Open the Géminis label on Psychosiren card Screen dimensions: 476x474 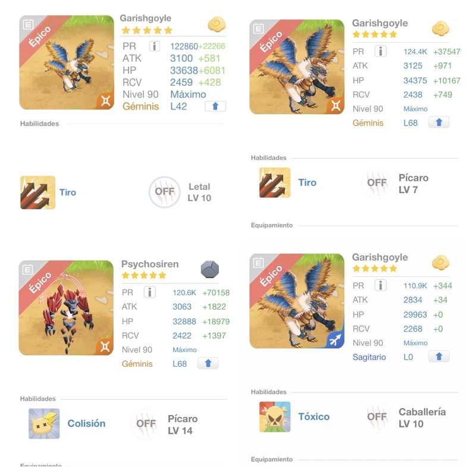tap(137, 364)
